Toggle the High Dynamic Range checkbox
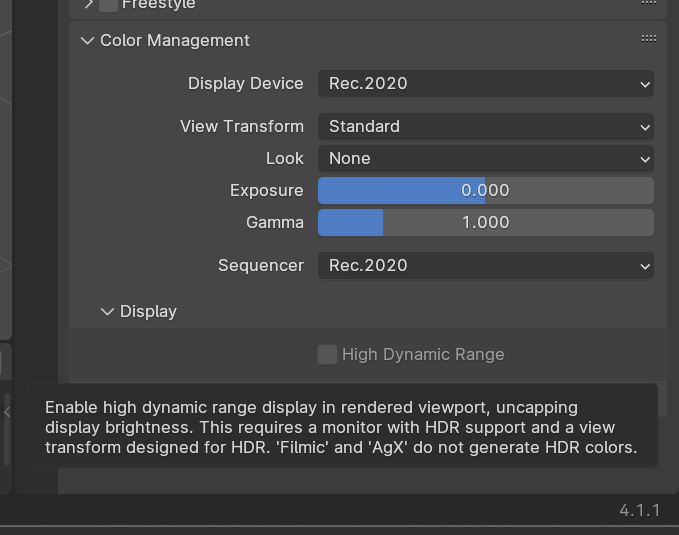The image size is (679, 535). [x=327, y=355]
